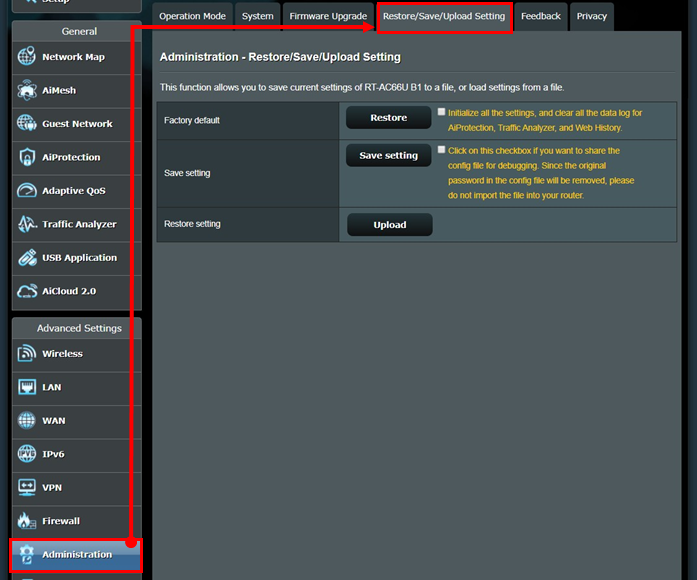Switch to the Operation Mode tab

click(192, 16)
